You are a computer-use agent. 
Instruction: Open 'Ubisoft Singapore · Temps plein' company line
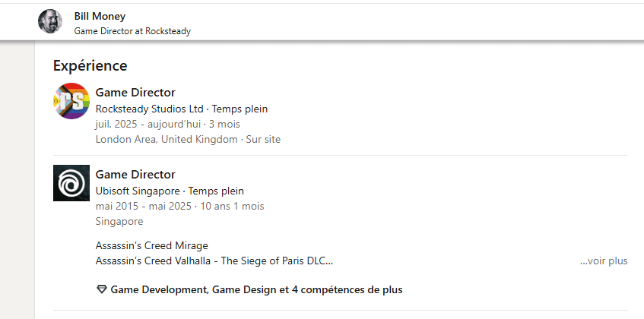pos(170,191)
